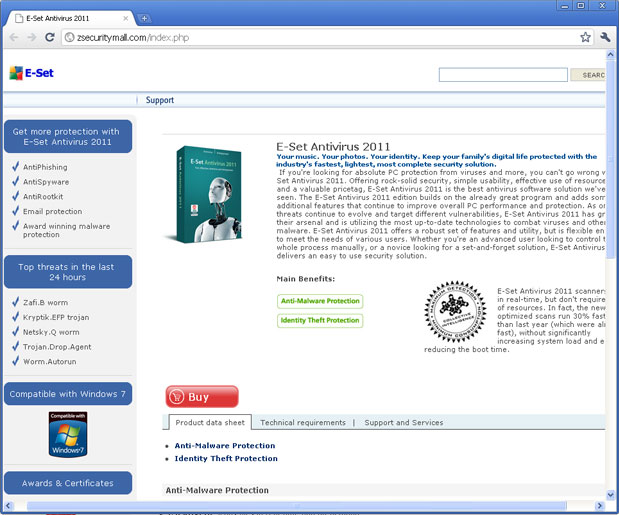Click the Awards & Certificates header
619x515 pixels.
(x=68, y=483)
